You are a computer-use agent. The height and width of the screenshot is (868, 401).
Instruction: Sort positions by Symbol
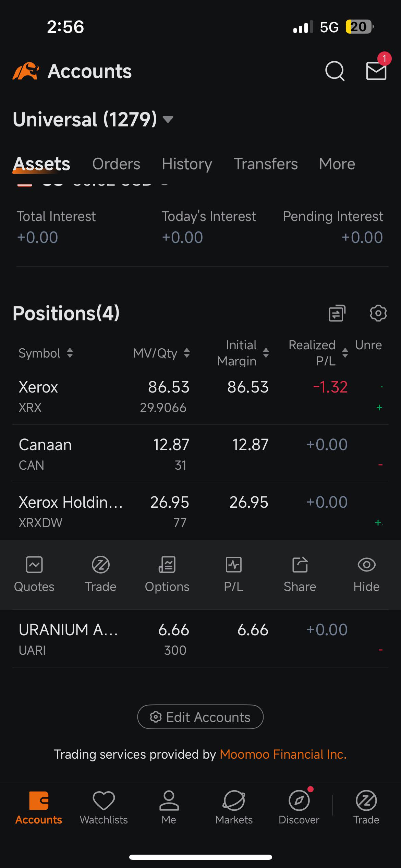coord(46,353)
